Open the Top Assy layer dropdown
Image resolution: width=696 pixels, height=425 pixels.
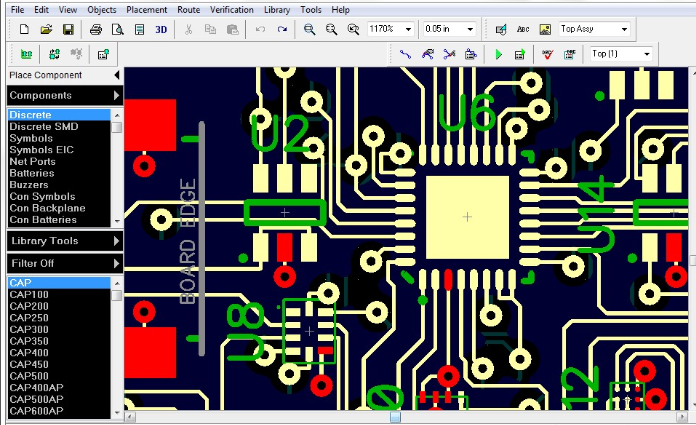coord(625,30)
